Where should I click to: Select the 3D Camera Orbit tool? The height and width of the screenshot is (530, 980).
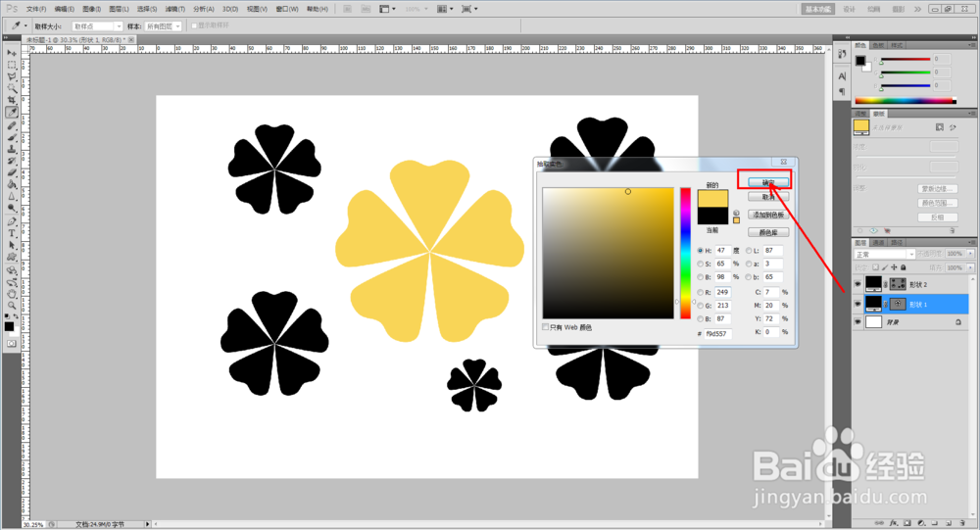[x=11, y=282]
